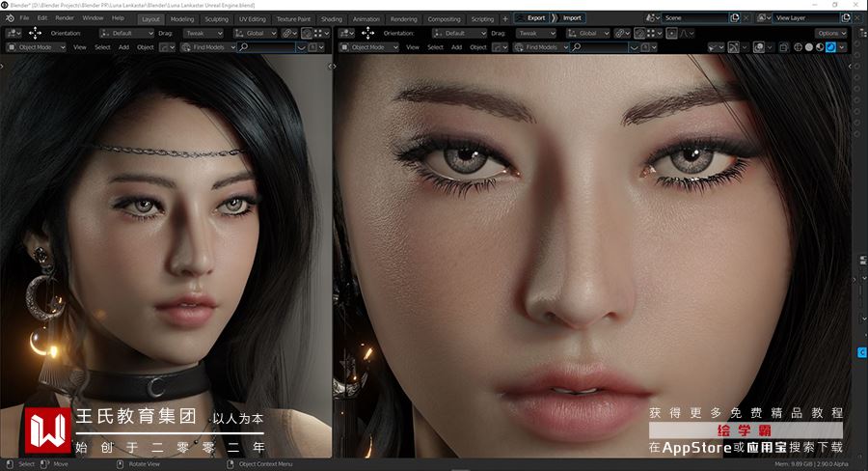
Task: Switch to the Scripting workspace tab
Action: tap(482, 19)
